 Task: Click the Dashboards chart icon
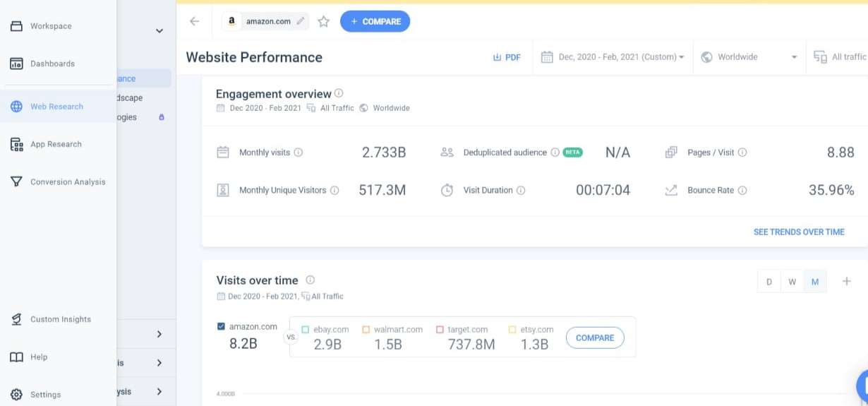pyautogui.click(x=16, y=64)
